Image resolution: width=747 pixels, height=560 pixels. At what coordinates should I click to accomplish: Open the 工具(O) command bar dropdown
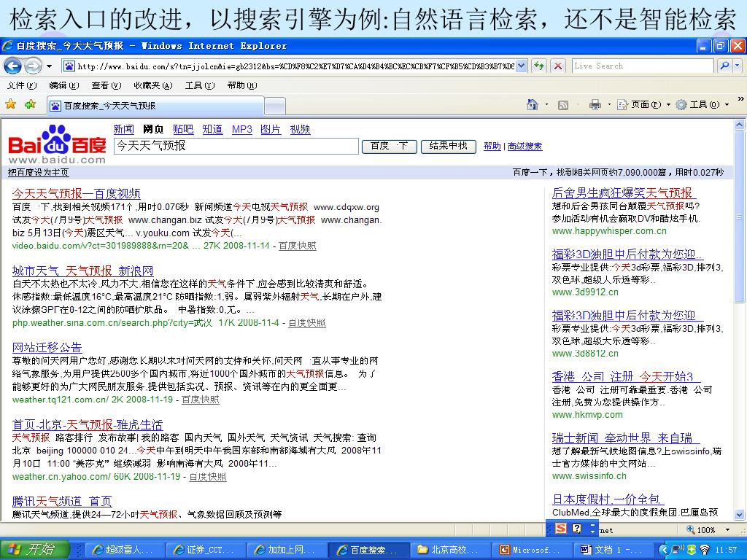tap(703, 104)
